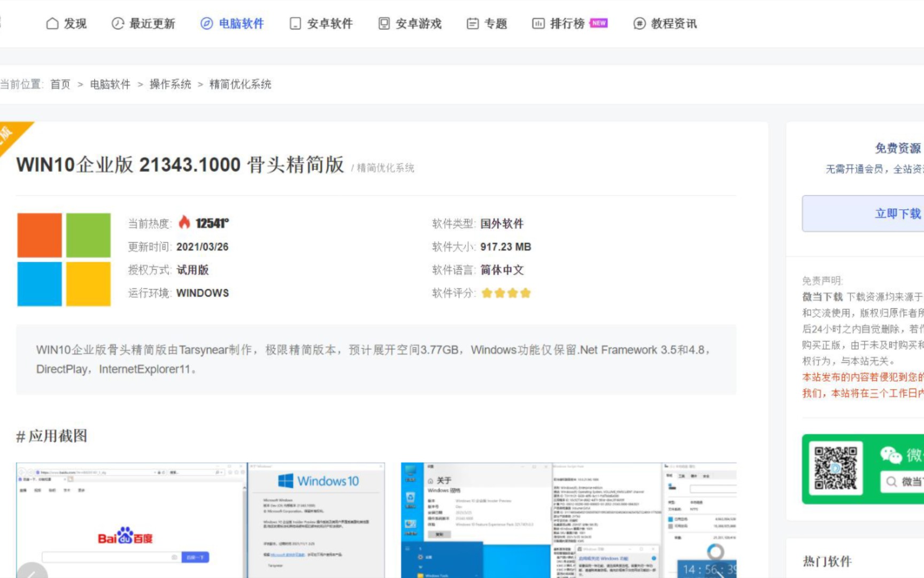Click the game icon beside 安卓游戏
This screenshot has height=578, width=924.
(x=384, y=24)
